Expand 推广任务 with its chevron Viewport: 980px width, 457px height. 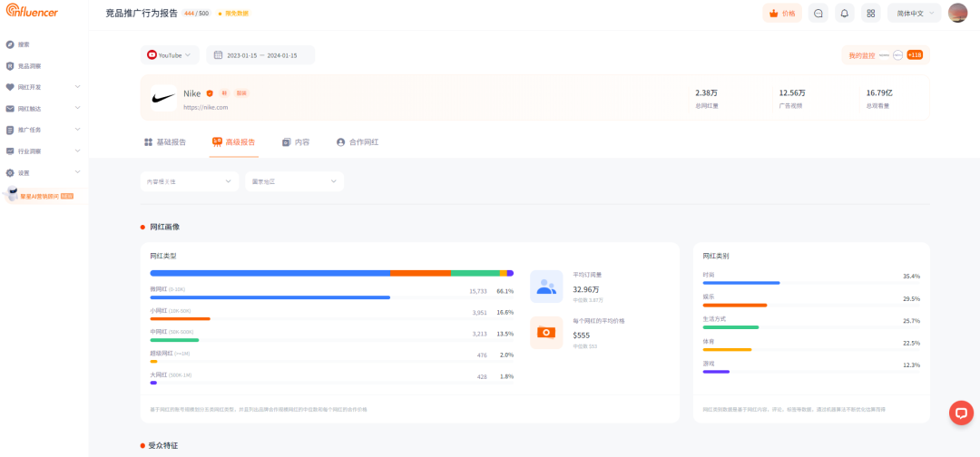pyautogui.click(x=77, y=130)
